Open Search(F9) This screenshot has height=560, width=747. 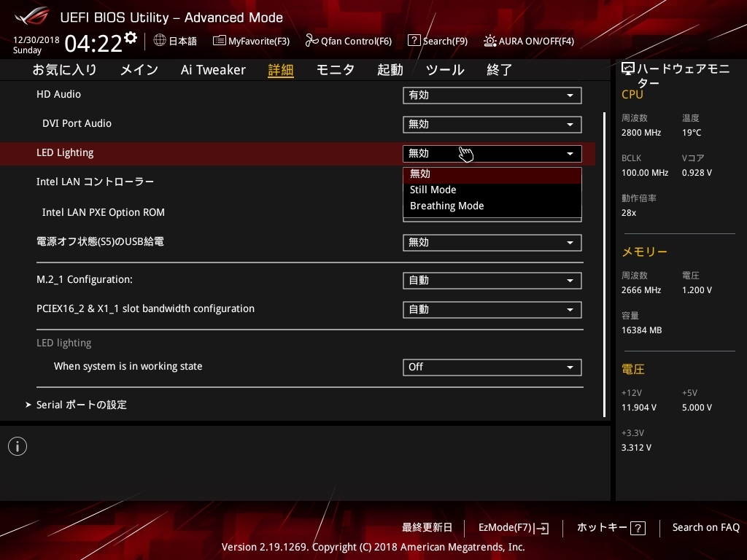point(438,41)
